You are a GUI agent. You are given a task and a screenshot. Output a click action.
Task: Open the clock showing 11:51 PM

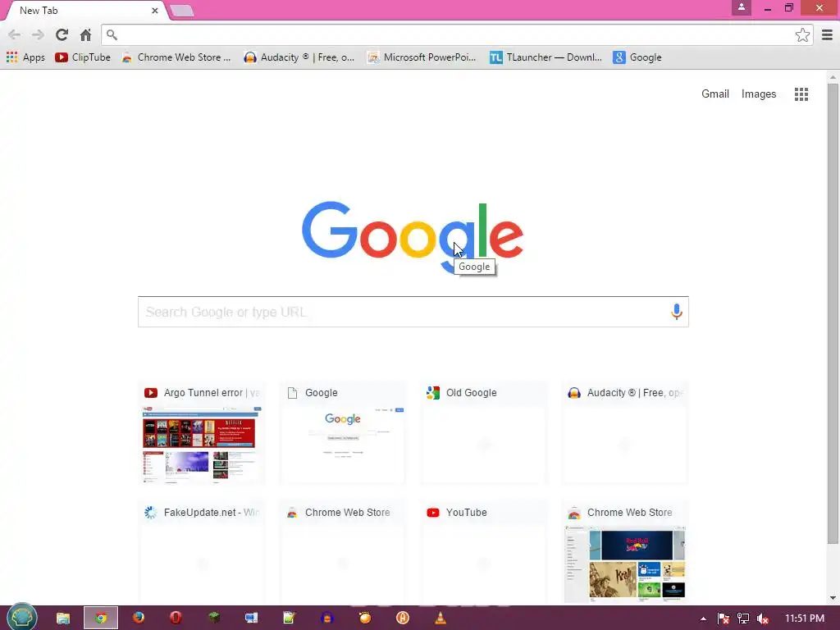[805, 619]
